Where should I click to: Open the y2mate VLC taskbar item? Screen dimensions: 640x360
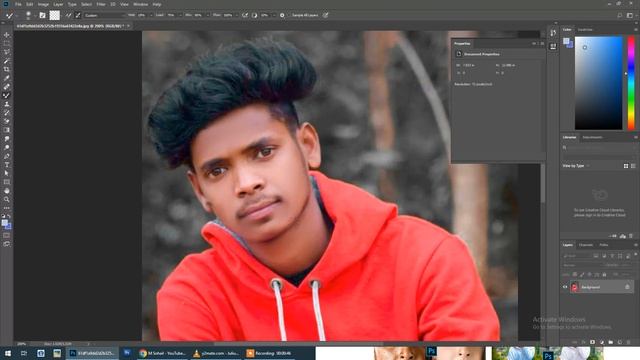(x=216, y=353)
